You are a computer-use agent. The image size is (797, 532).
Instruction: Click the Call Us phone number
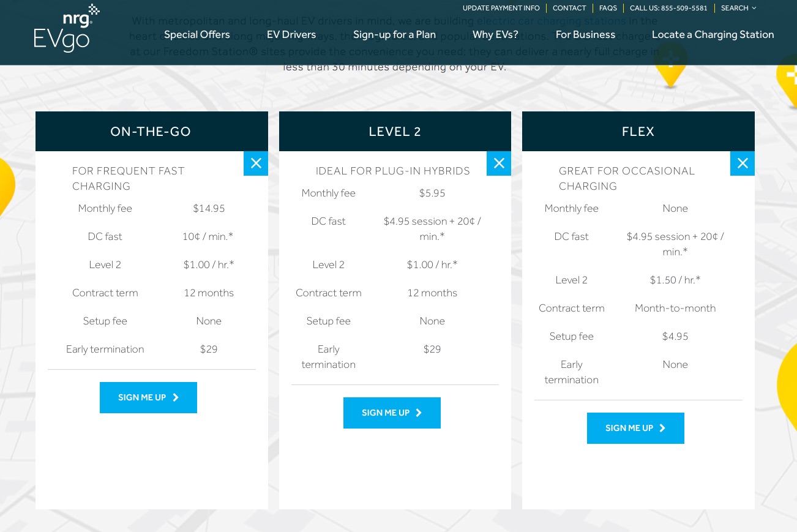[x=668, y=8]
